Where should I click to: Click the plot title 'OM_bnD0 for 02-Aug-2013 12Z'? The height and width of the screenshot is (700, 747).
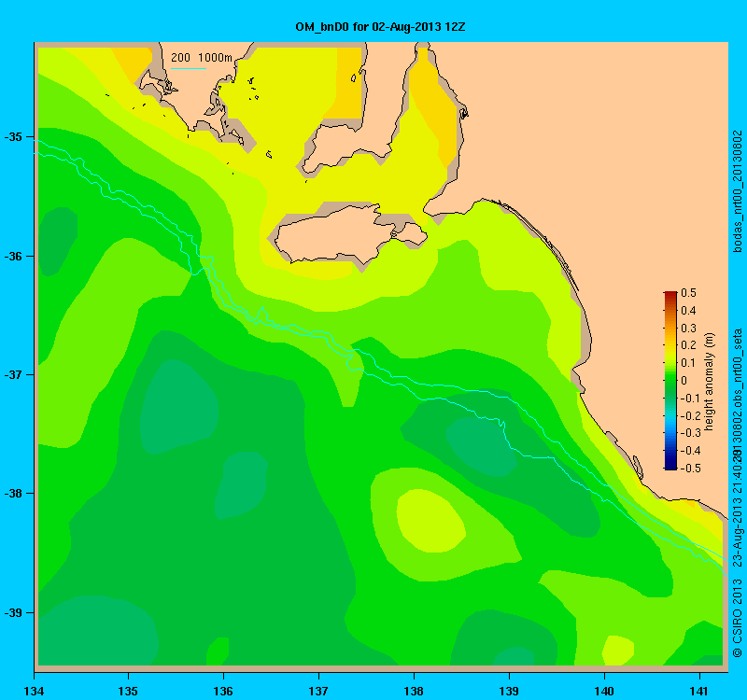[380, 27]
